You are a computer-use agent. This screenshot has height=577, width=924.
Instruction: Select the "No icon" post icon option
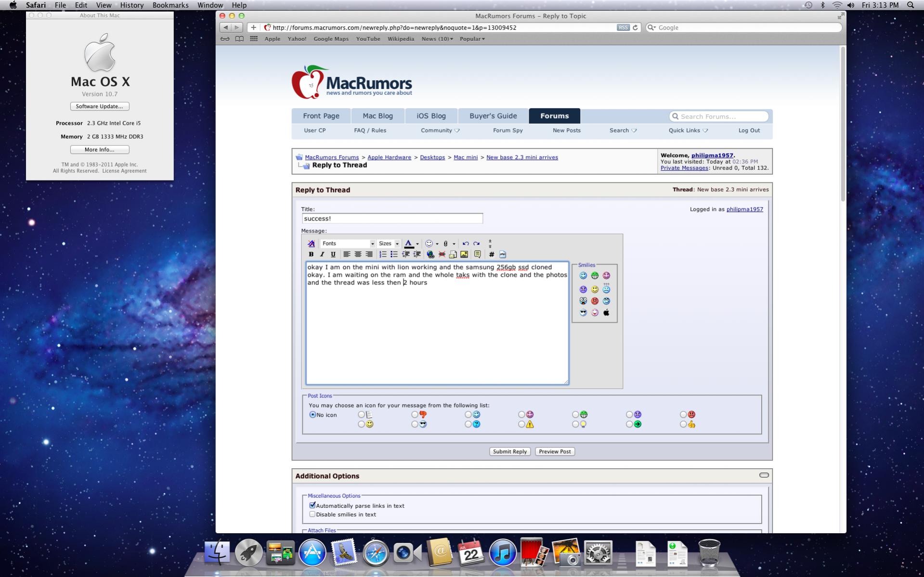pyautogui.click(x=312, y=415)
